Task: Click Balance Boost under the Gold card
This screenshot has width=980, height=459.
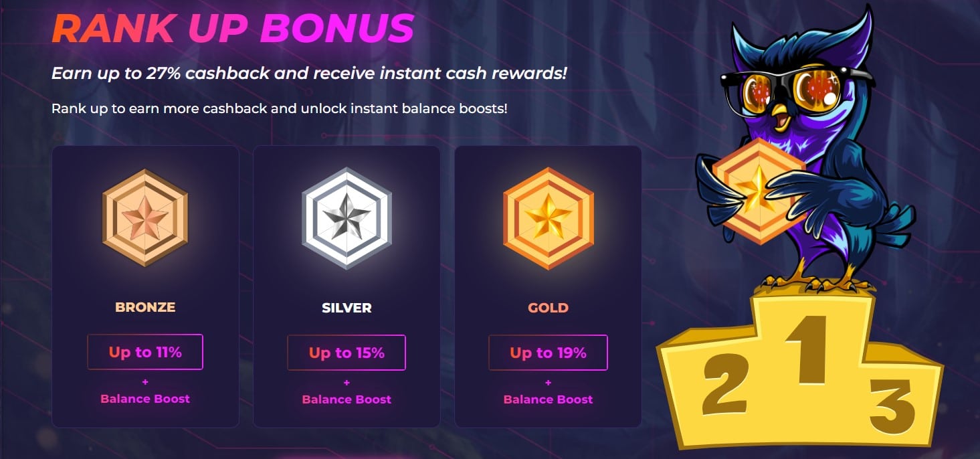Action: pos(548,399)
